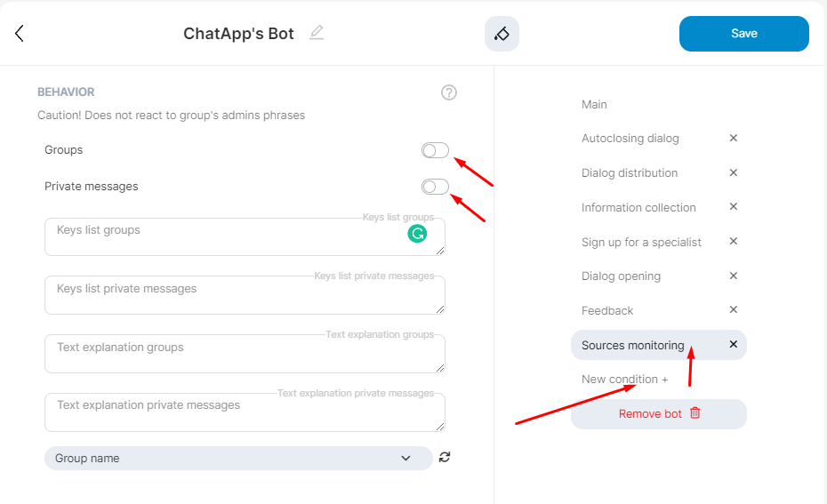Screen dimensions: 827x504
Task: Click the green Grammarly icon
Action: (417, 234)
